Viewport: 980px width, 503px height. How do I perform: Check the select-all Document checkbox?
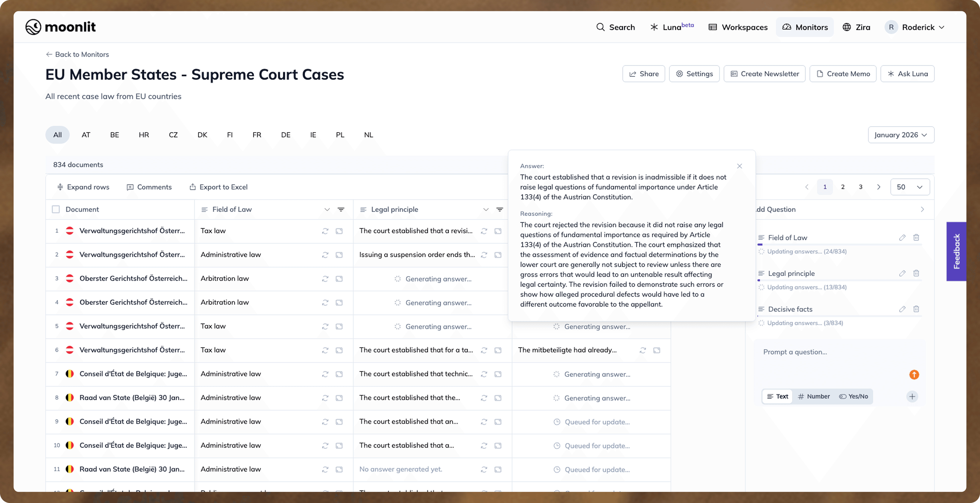56,209
